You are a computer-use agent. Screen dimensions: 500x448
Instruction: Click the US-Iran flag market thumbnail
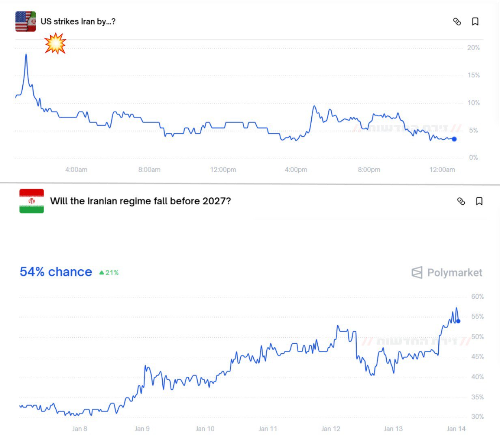(26, 21)
